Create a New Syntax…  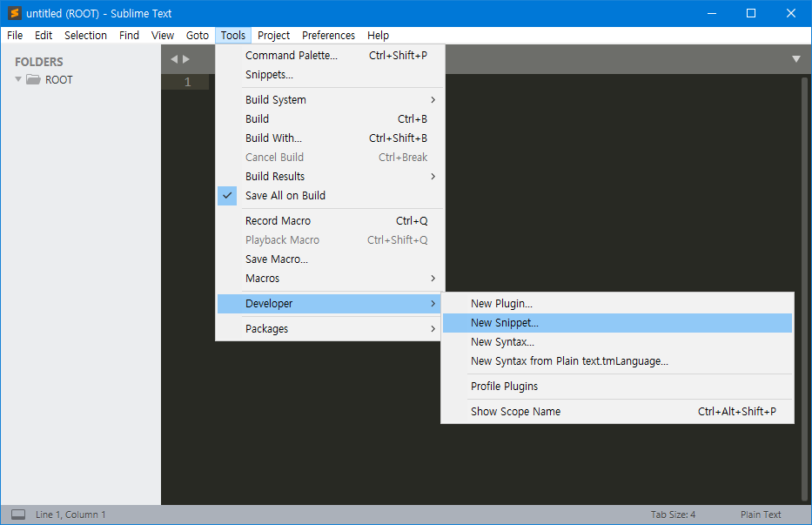coord(617,342)
